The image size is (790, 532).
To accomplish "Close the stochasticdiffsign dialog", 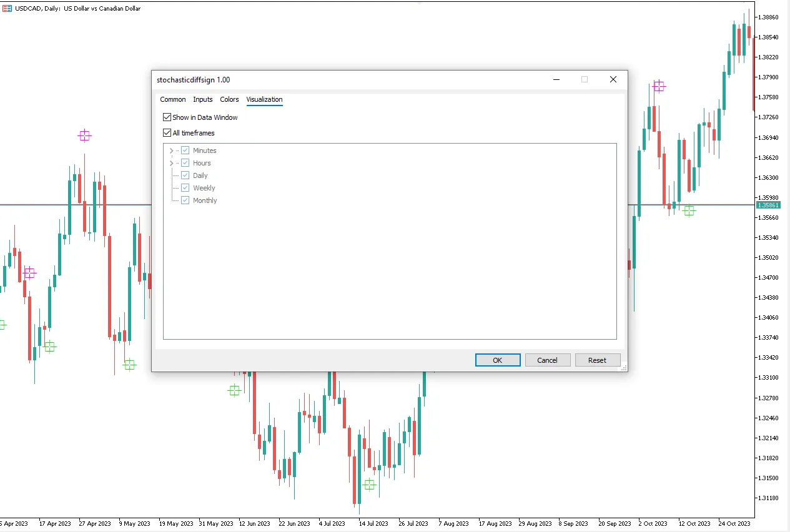I will tap(613, 79).
